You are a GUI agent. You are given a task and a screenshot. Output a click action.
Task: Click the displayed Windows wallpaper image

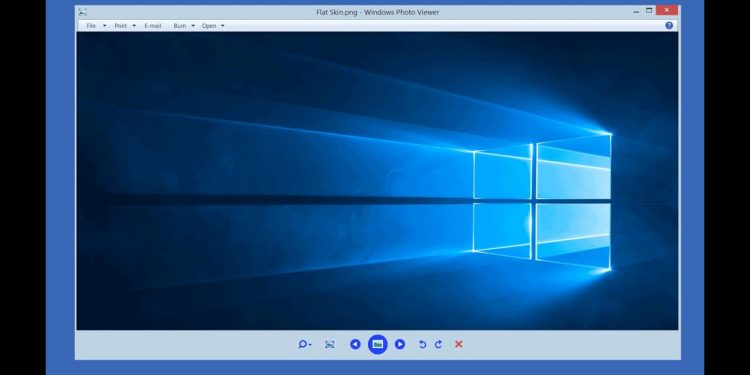tap(377, 181)
